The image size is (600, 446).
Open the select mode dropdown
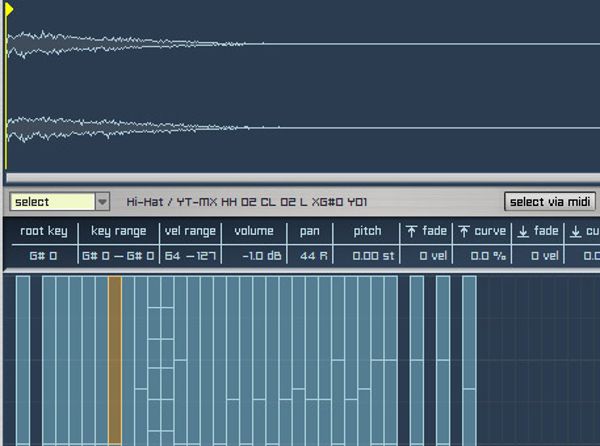[52, 202]
